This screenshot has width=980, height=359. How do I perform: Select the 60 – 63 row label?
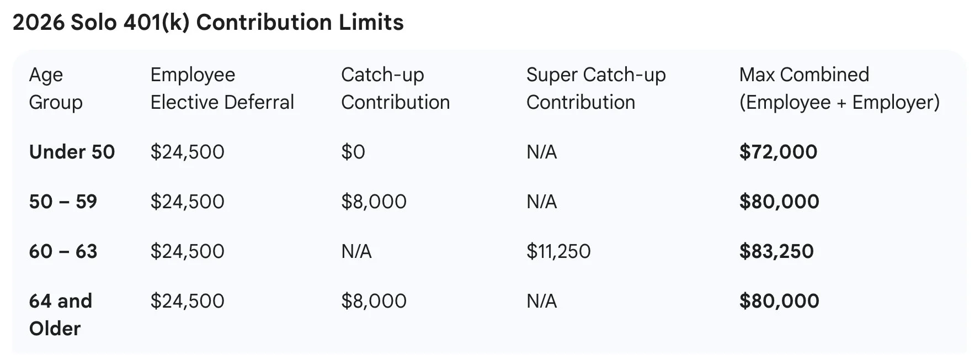[63, 251]
